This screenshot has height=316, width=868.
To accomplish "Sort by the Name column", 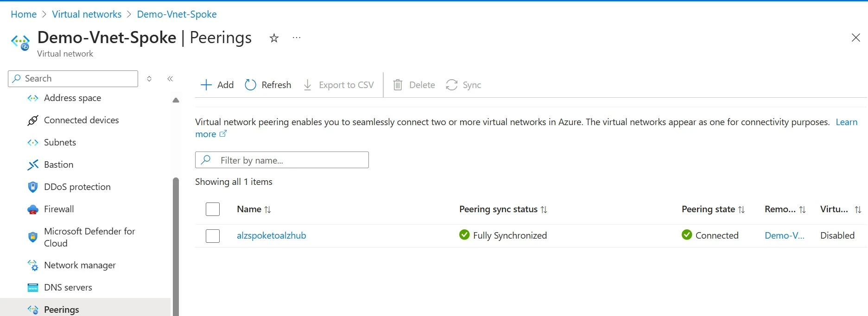I will (x=254, y=209).
